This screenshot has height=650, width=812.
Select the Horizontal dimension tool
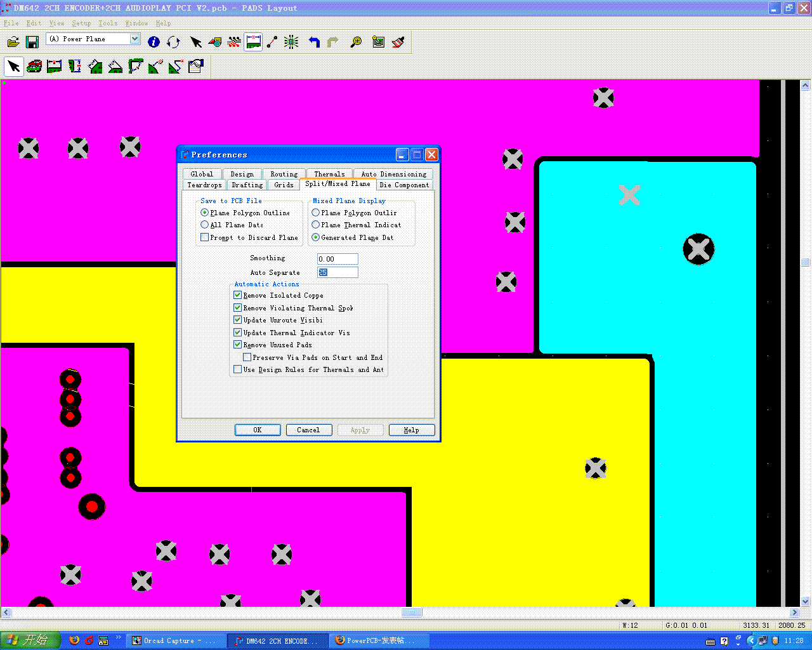coord(55,66)
